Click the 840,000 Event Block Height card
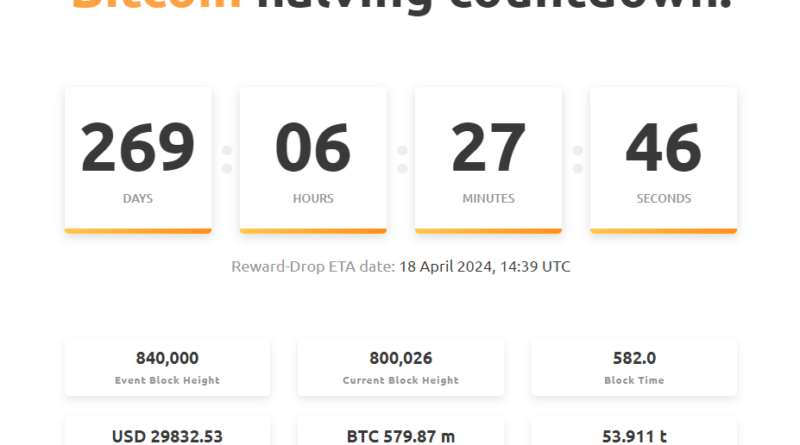Image resolution: width=800 pixels, height=445 pixels. point(167,366)
